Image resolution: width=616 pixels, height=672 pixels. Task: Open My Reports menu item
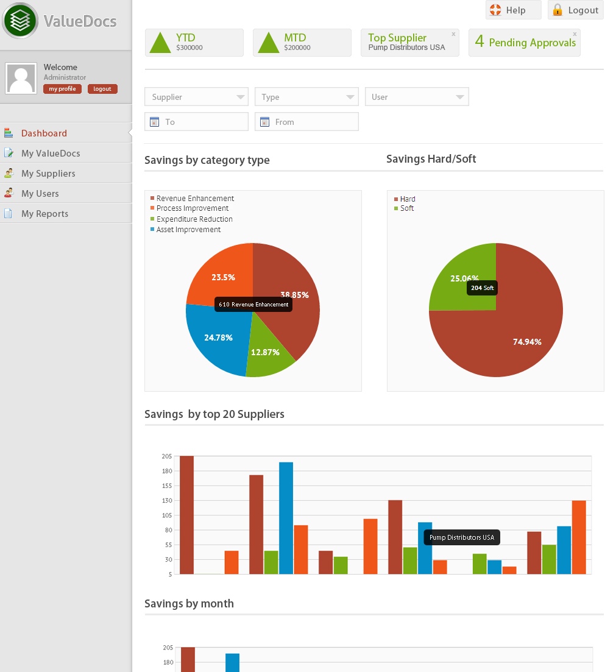pos(44,214)
